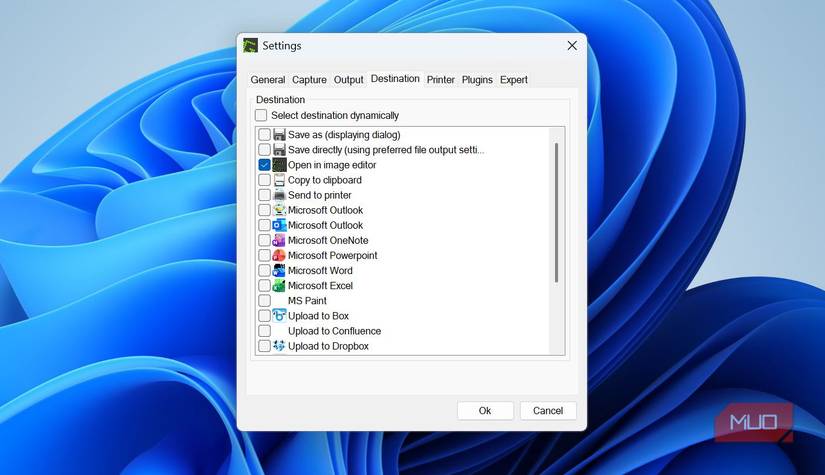This screenshot has width=825, height=475.
Task: Tick the Send to printer checkbox
Action: (265, 195)
